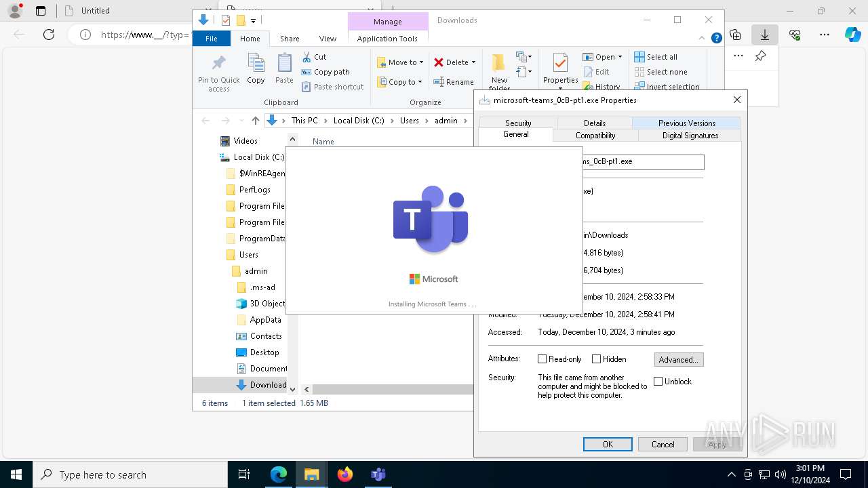Create a New folder
This screenshot has height=488, width=868.
[499, 72]
